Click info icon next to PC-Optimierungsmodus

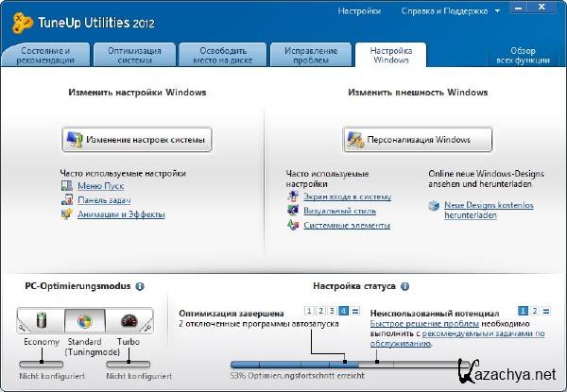point(140,285)
